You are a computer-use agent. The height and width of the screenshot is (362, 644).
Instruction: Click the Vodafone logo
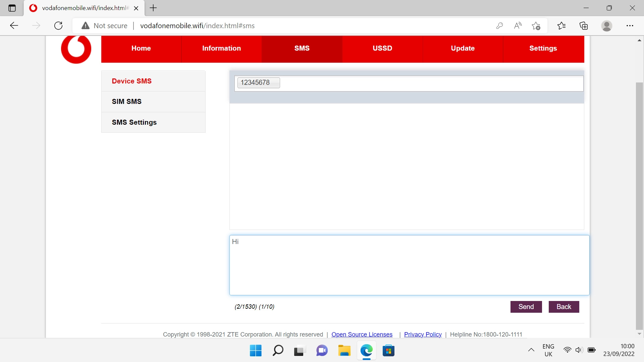click(76, 49)
